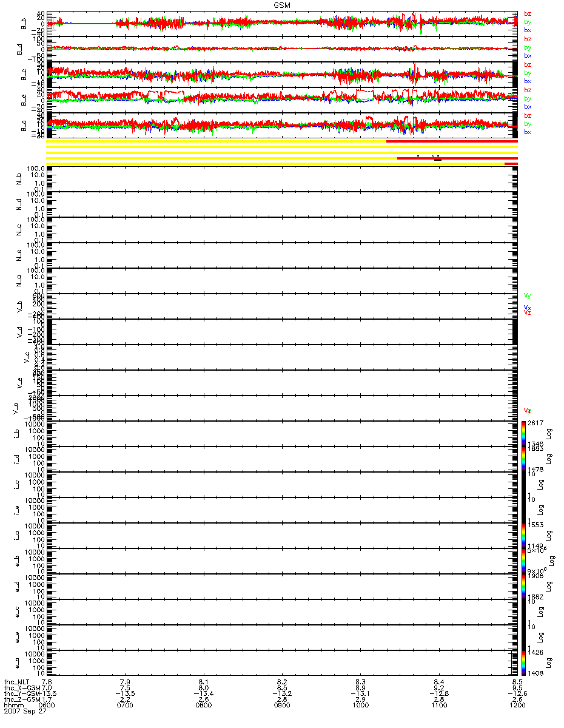This screenshot has width=564, height=728.
Task: Select the B_e axis label
Action: point(23,100)
